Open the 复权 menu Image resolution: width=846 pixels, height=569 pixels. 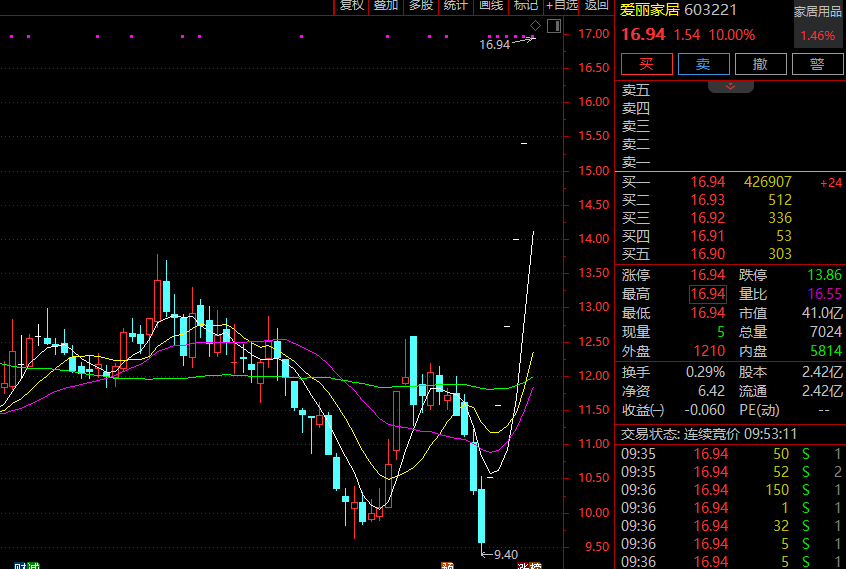tap(352, 5)
